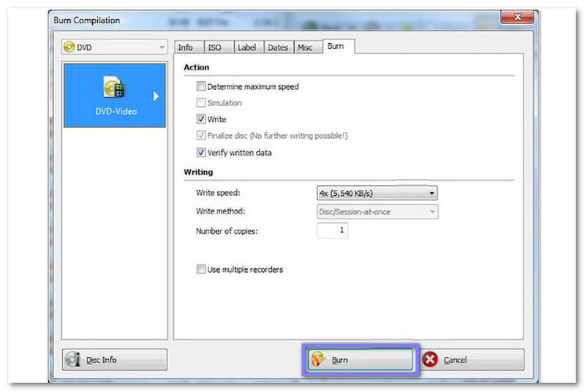This screenshot has width=585, height=392.
Task: Click the Number of copies field
Action: coord(333,230)
